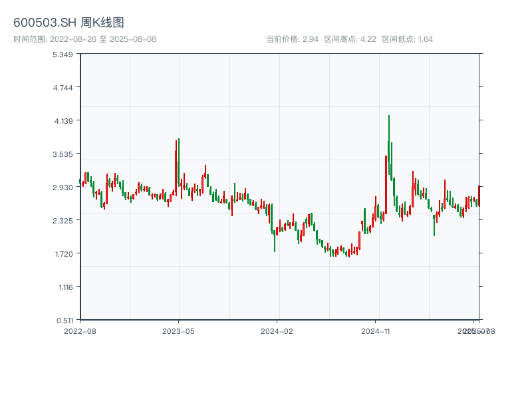Click the 2022-08 x-axis date label
This screenshot has width=532, height=399.
[x=80, y=331]
